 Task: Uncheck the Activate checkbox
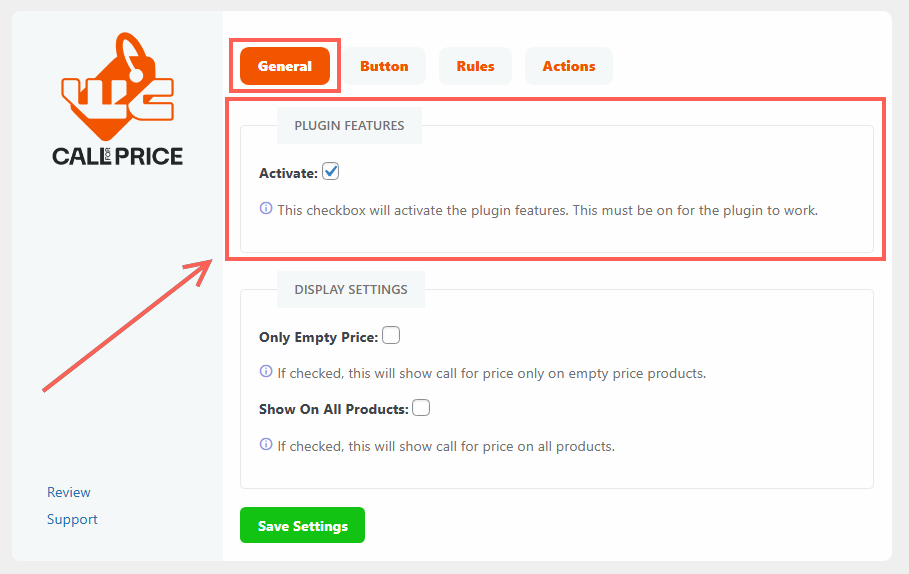click(x=330, y=172)
